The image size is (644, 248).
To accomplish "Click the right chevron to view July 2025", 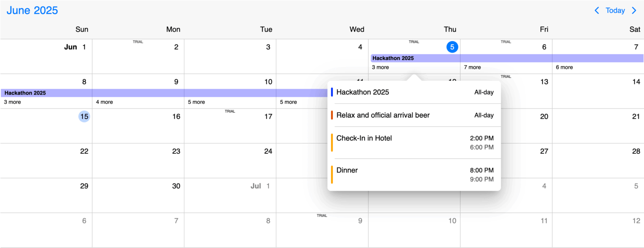I will pyautogui.click(x=634, y=10).
